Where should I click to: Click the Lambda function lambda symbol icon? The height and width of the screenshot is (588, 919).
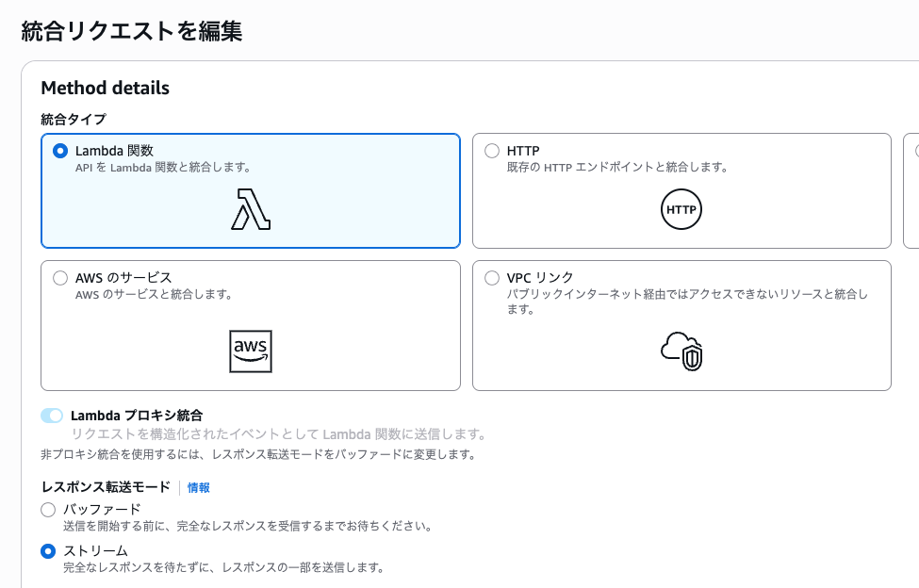pos(251,209)
